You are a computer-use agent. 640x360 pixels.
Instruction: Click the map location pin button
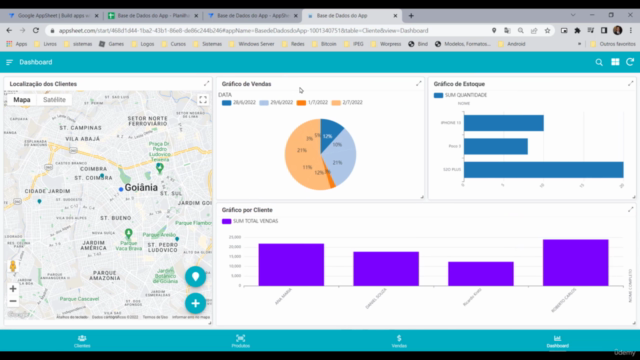point(195,277)
